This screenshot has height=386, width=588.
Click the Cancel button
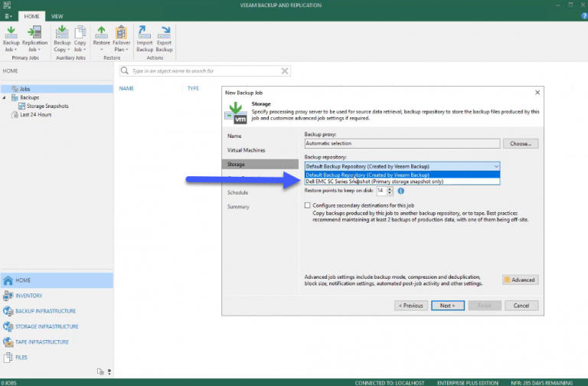521,306
